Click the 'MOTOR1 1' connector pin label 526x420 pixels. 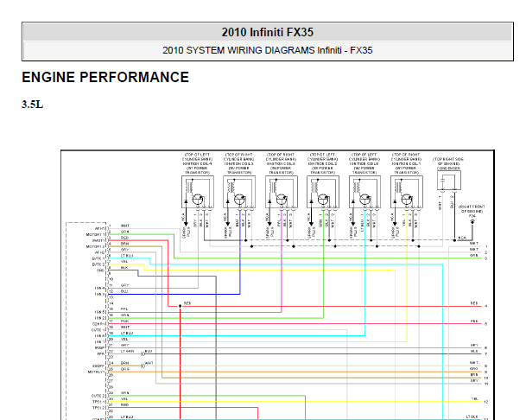coord(96,234)
